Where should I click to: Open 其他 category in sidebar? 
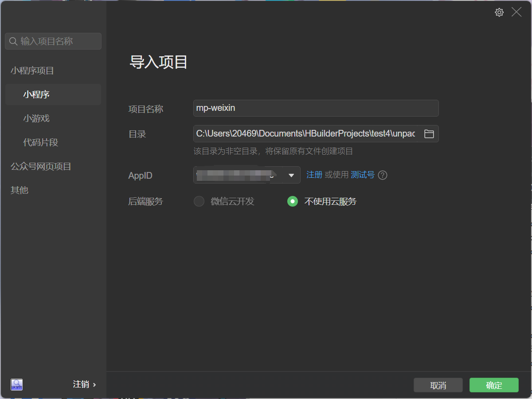pyautogui.click(x=20, y=190)
